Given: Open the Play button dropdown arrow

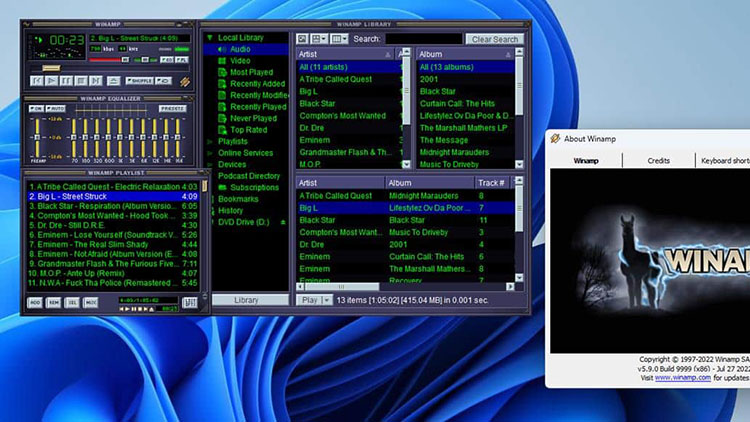Looking at the screenshot, I should point(327,300).
